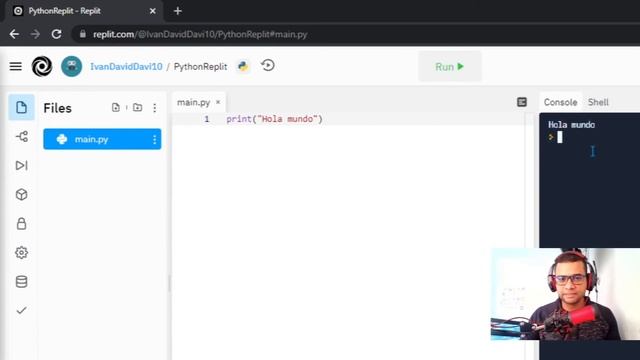Open the Packages cube icon
Screen dimensions: 640x360
tap(21, 194)
